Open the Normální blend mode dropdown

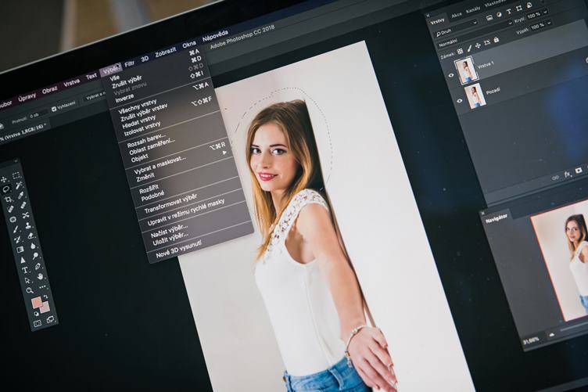tap(475, 34)
